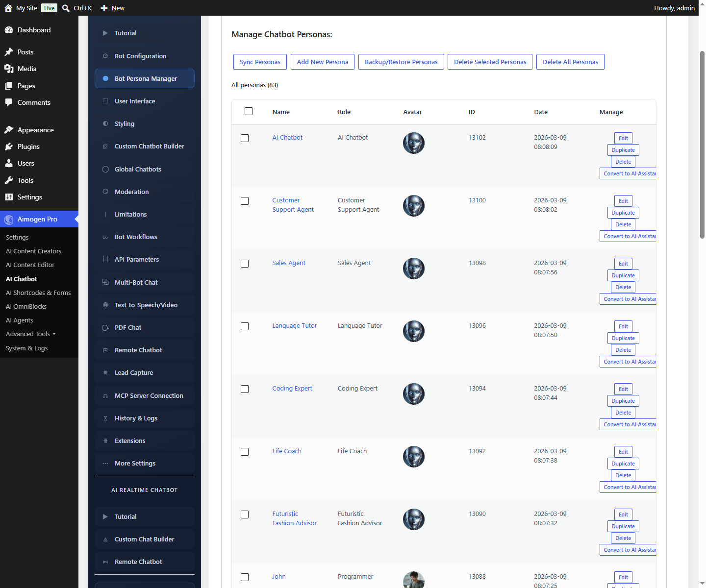This screenshot has width=706, height=588.
Task: Check the select-all personas checkbox in header
Action: pyautogui.click(x=249, y=111)
